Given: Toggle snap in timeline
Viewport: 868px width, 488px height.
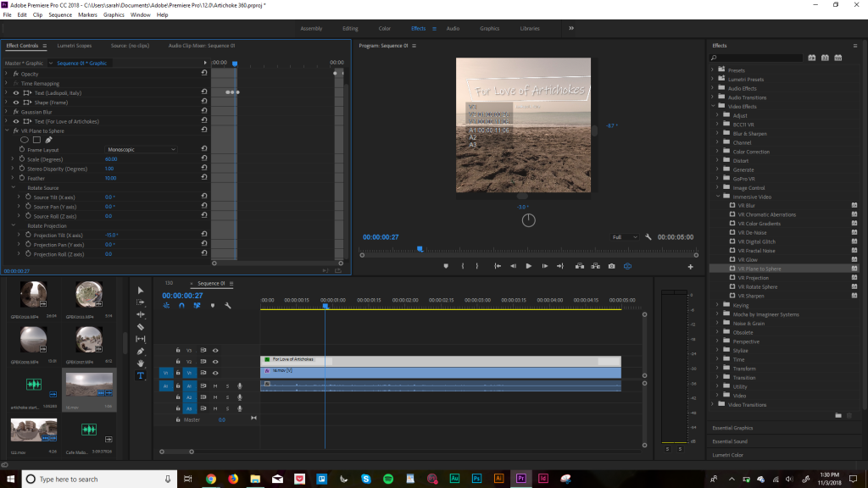Looking at the screenshot, I should click(181, 305).
